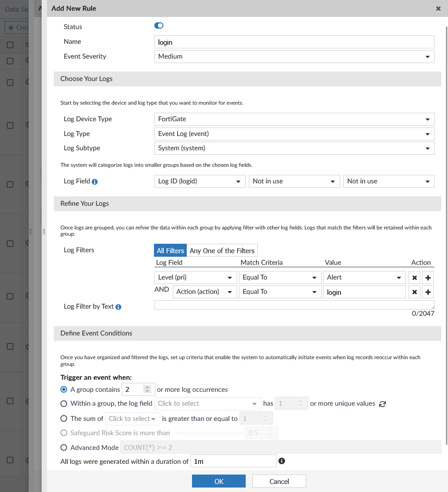Open the Event Severity dropdown

(x=294, y=56)
